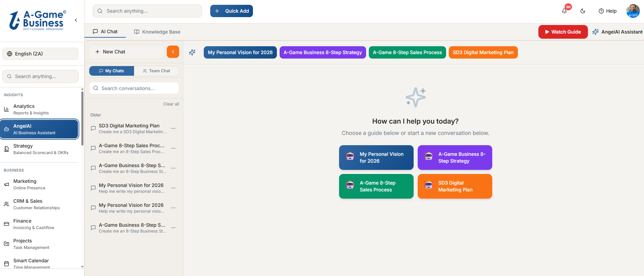Image resolution: width=644 pixels, height=276 pixels.
Task: Select the A-Game 8-Step Sales Process chip
Action: coord(407,52)
